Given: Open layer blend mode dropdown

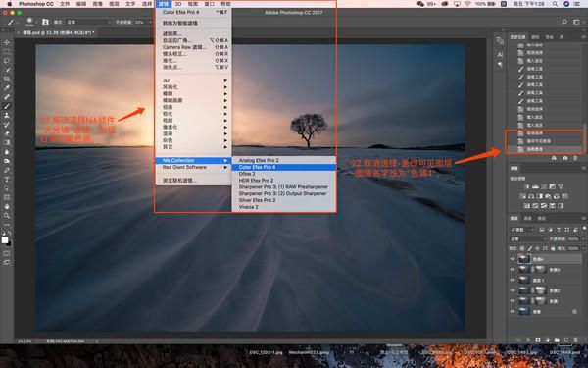Looking at the screenshot, I should [528, 238].
